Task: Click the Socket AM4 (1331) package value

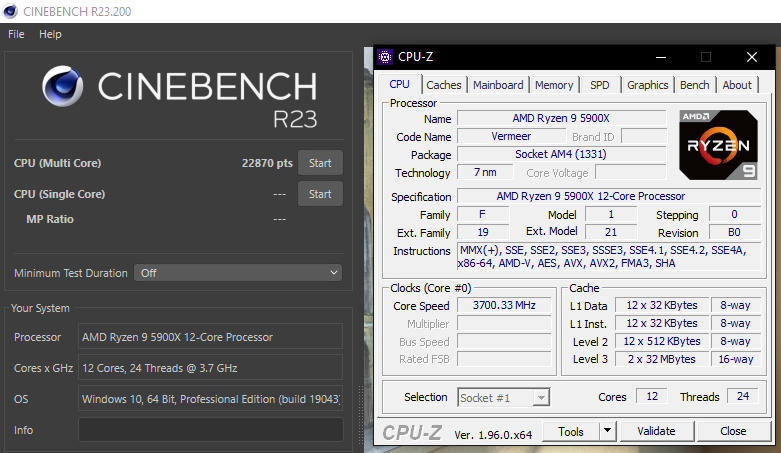Action: click(x=561, y=154)
